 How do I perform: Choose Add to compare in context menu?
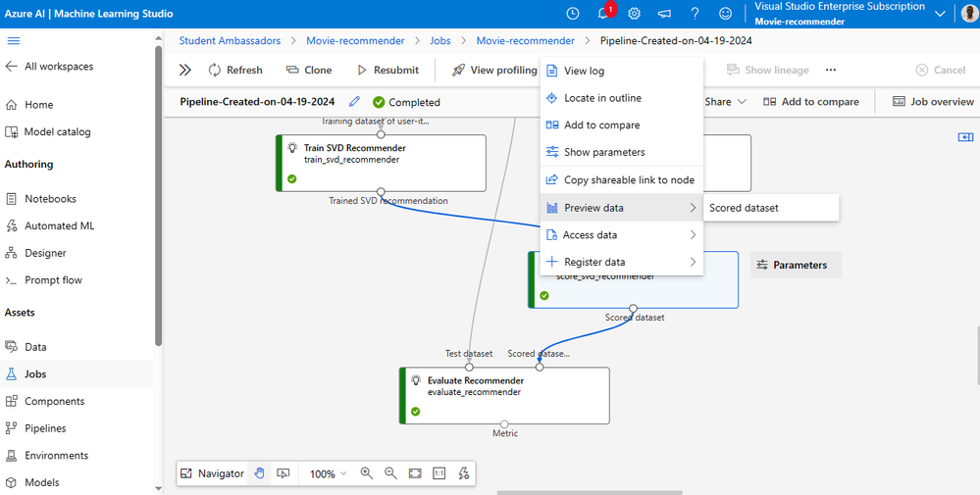coord(622,124)
